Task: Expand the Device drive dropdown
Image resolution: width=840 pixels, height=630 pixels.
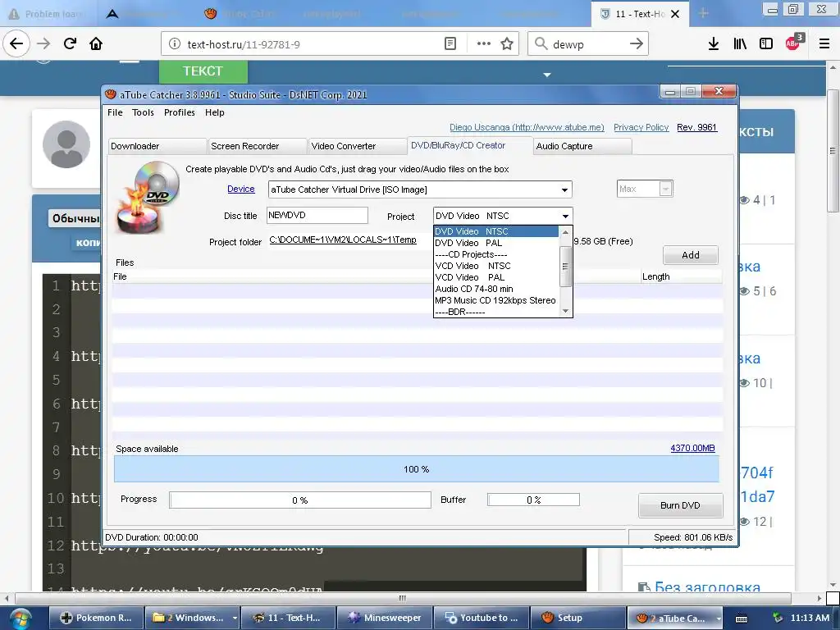Action: click(x=564, y=189)
